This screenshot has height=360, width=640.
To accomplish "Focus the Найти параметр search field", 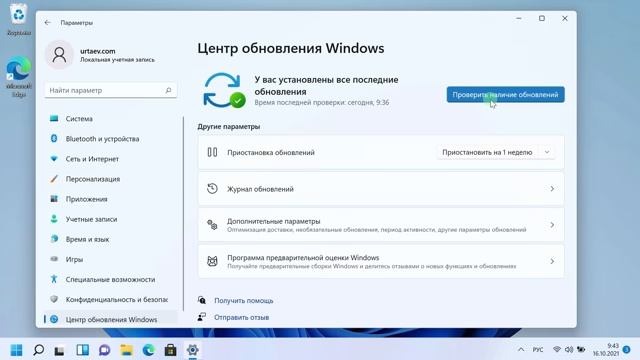I will point(111,90).
